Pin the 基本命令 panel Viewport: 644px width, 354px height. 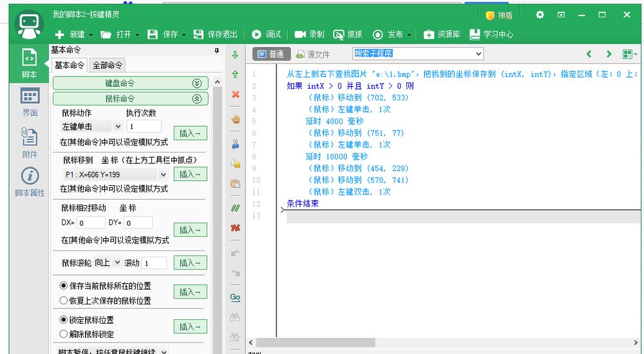[216, 50]
